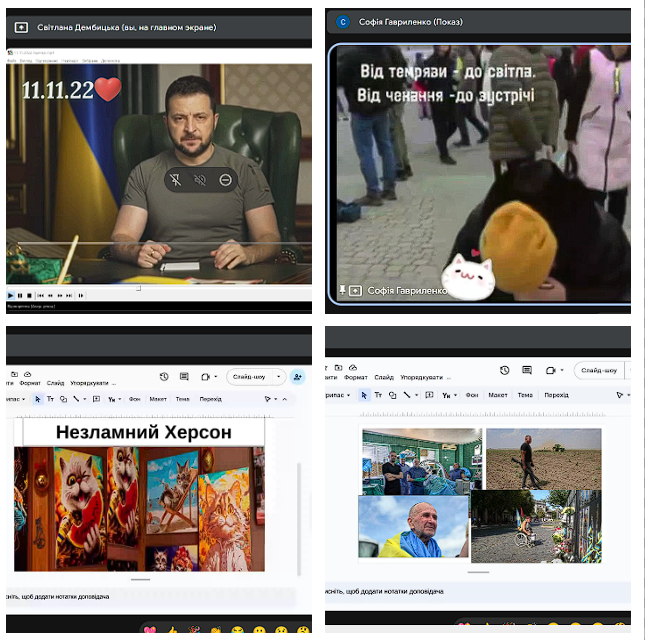Toggle the mute icon on the Zelensky video overlay

point(200,181)
